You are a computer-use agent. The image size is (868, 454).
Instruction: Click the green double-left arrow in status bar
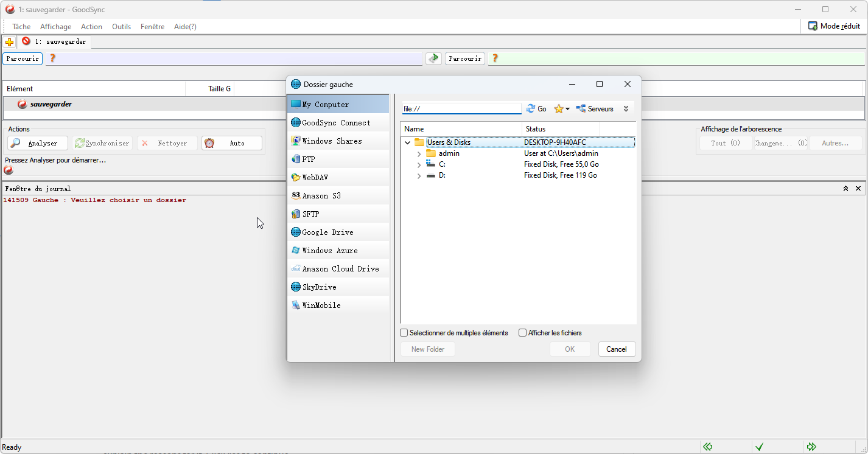(x=707, y=447)
